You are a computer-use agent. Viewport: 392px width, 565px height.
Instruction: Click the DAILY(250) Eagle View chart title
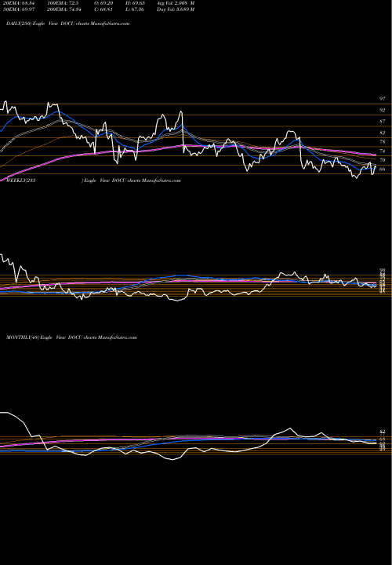[67, 24]
